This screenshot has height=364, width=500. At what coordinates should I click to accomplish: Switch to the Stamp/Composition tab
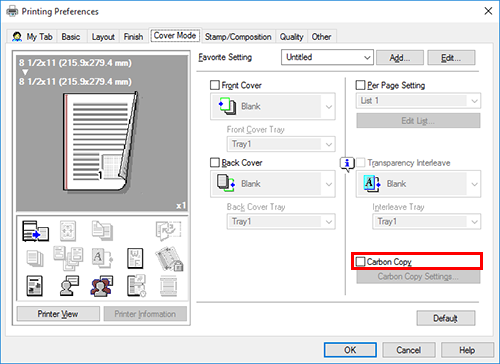(x=238, y=37)
